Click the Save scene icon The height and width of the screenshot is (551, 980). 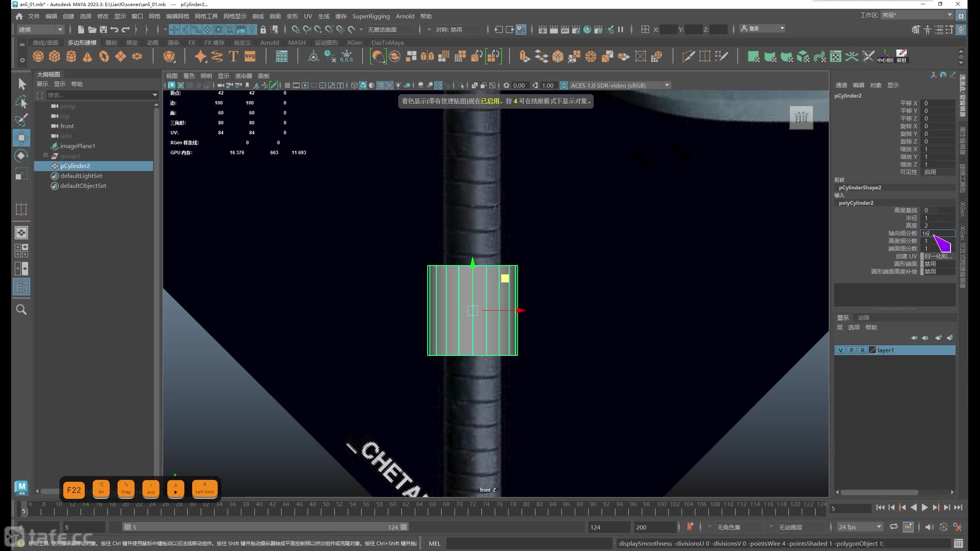pyautogui.click(x=103, y=29)
